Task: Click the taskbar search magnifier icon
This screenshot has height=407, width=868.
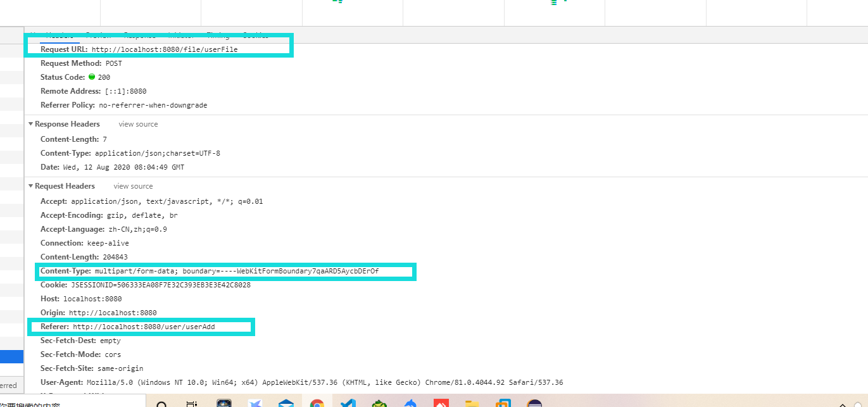Action: [161, 403]
